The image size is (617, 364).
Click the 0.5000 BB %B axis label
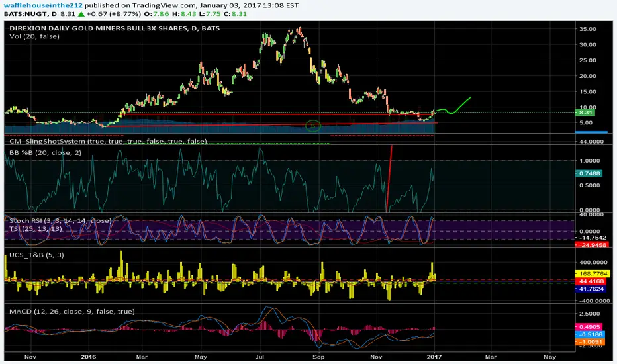click(x=589, y=185)
